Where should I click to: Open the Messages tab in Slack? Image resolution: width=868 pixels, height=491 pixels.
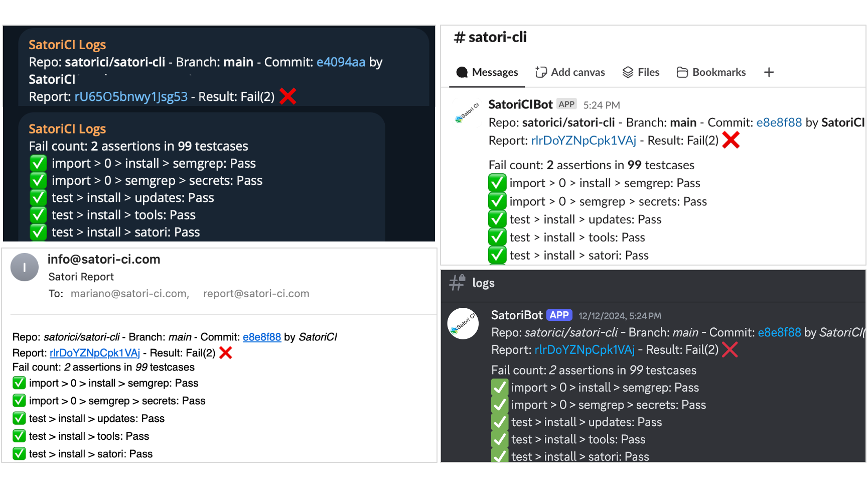pyautogui.click(x=487, y=72)
